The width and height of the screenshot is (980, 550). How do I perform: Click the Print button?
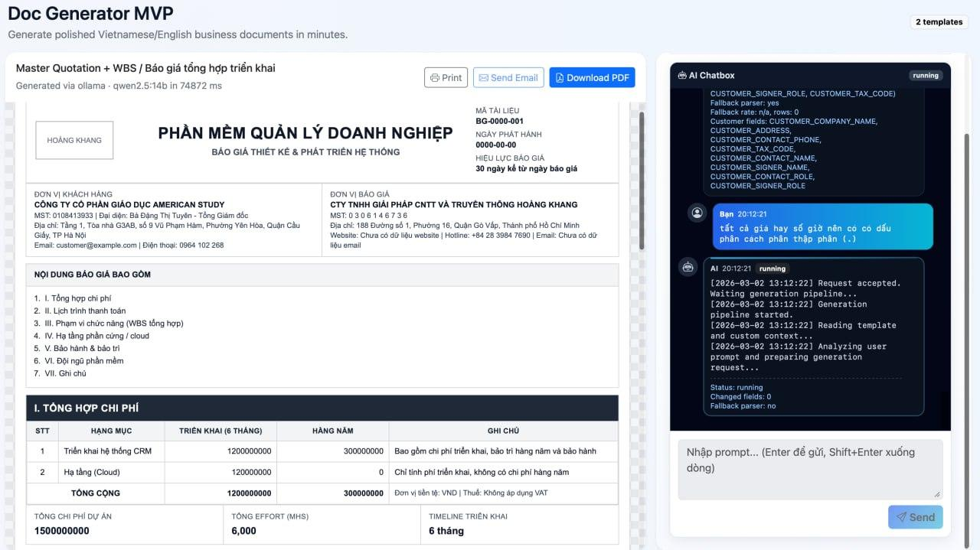(446, 77)
